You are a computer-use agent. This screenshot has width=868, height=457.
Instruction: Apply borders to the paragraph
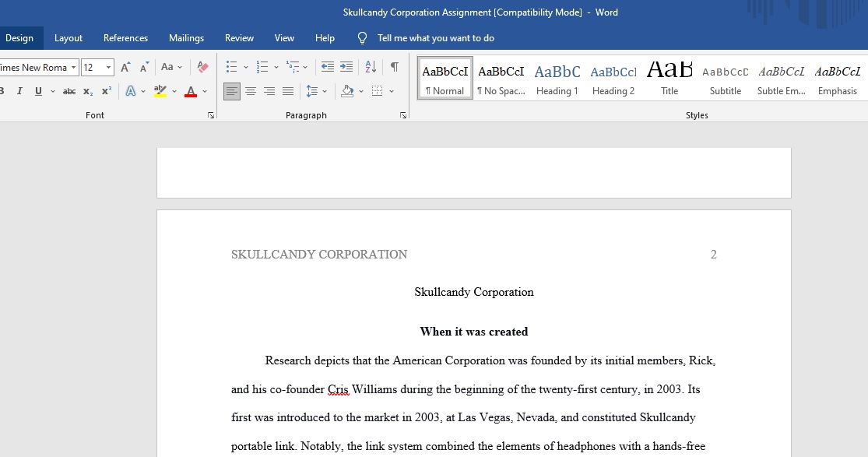click(377, 91)
